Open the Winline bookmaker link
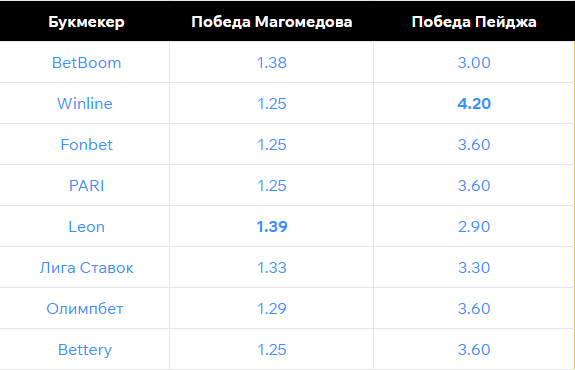The height and width of the screenshot is (370, 575). (85, 104)
